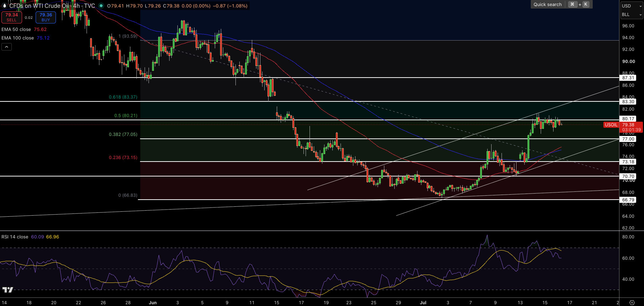Open Quick search

pos(561,4)
